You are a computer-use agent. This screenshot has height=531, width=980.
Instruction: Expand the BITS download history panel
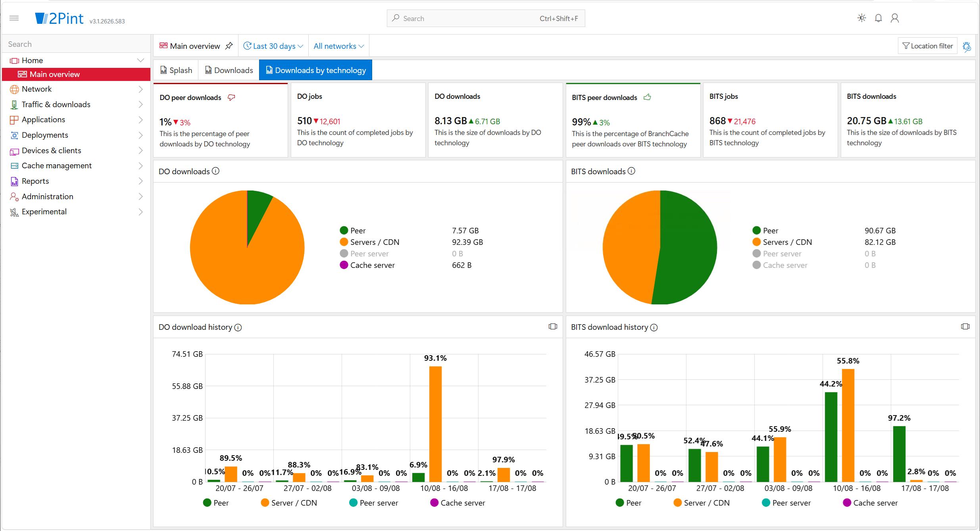click(965, 326)
